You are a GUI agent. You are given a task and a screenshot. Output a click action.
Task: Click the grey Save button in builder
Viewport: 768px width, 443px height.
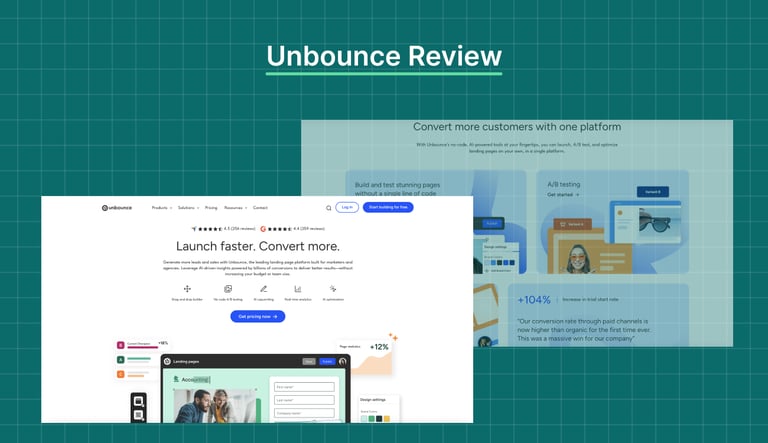click(309, 362)
